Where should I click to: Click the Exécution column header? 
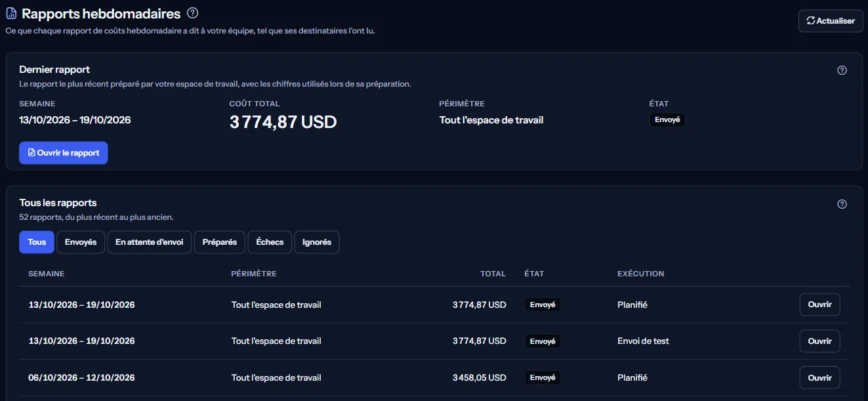point(641,274)
